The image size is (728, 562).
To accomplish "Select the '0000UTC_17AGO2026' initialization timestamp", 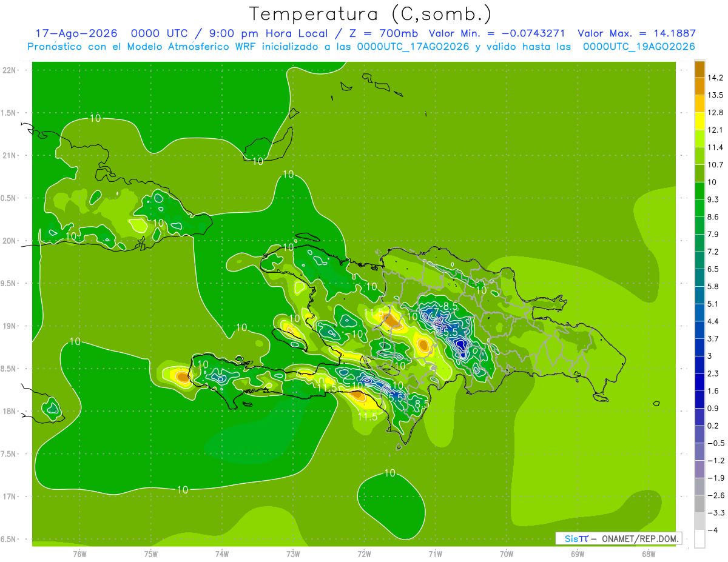I will click(413, 47).
